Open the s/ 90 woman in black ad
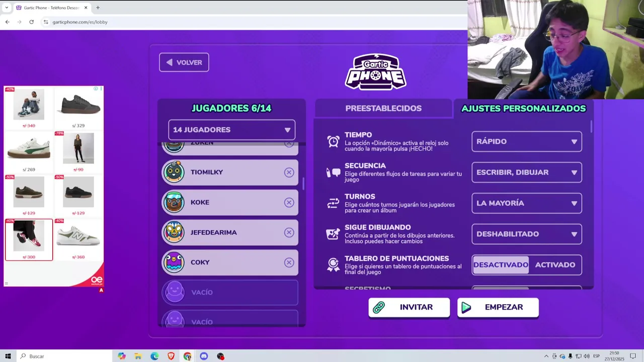This screenshot has height=362, width=644. tap(78, 151)
